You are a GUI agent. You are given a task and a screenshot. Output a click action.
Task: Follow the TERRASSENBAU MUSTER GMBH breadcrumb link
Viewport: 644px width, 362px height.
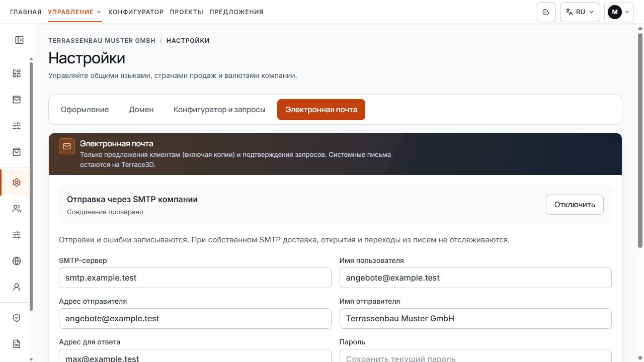[102, 41]
